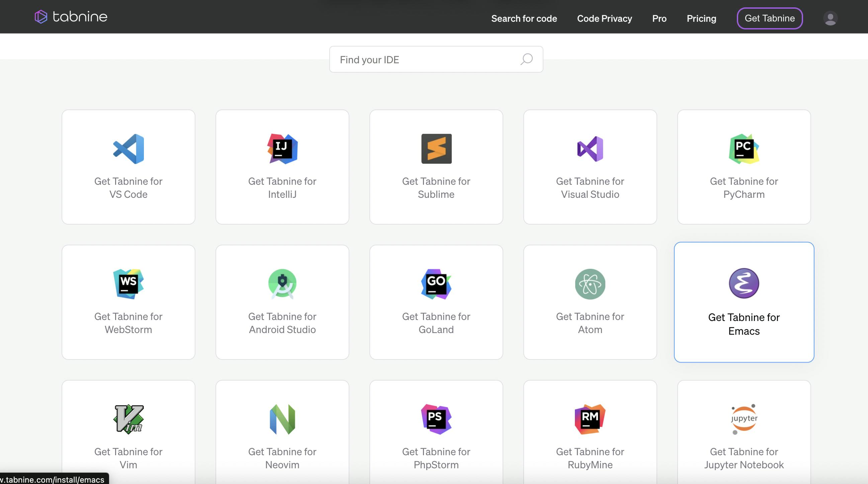Go to the Pro nav item
The height and width of the screenshot is (484, 868).
tap(660, 18)
